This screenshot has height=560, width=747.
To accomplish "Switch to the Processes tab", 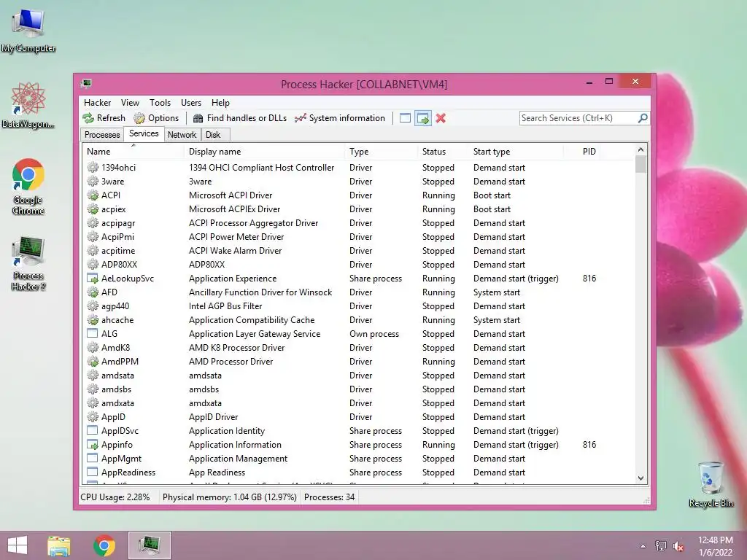I will (102, 135).
